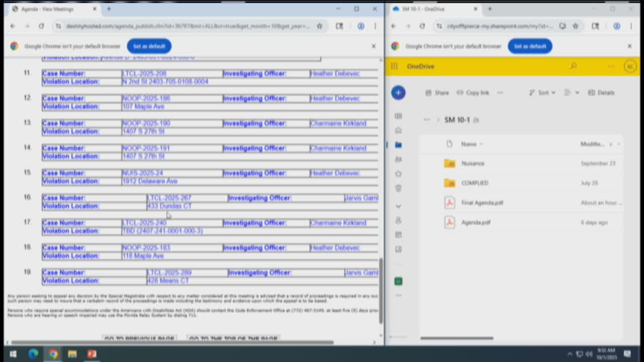Switch to the SM 10-1 - OneDrive tab
The image size is (644, 362).
(x=428, y=9)
